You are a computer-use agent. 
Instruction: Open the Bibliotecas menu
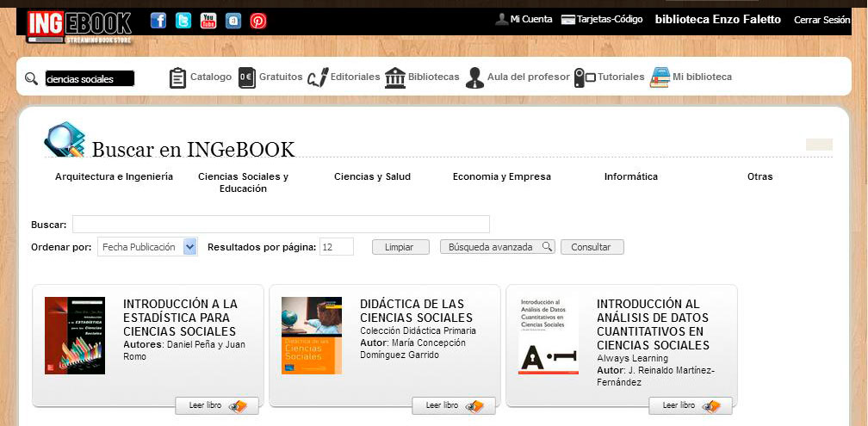click(433, 77)
